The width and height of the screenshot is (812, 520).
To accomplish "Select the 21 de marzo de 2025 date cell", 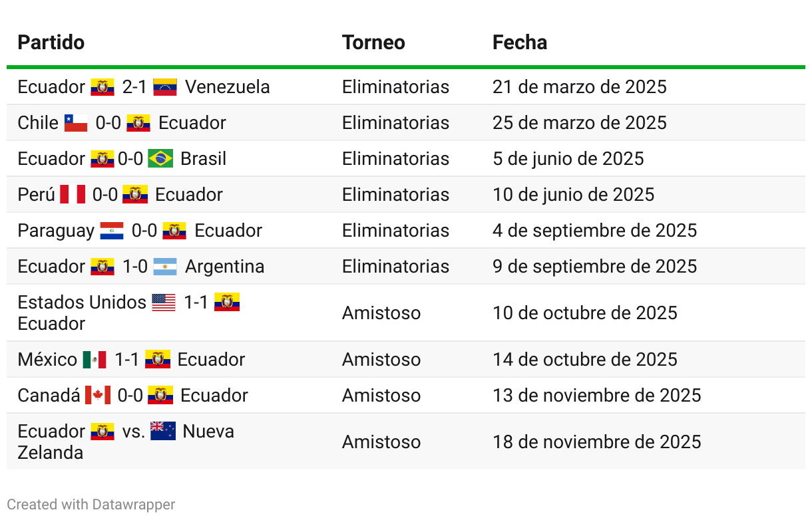I will [580, 87].
